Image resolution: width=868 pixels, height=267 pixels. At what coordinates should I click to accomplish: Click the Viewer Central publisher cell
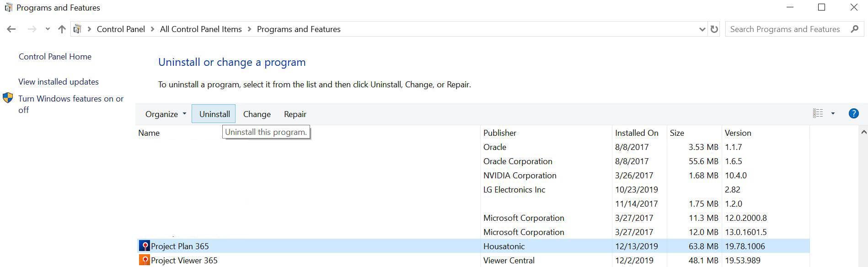coord(509,260)
